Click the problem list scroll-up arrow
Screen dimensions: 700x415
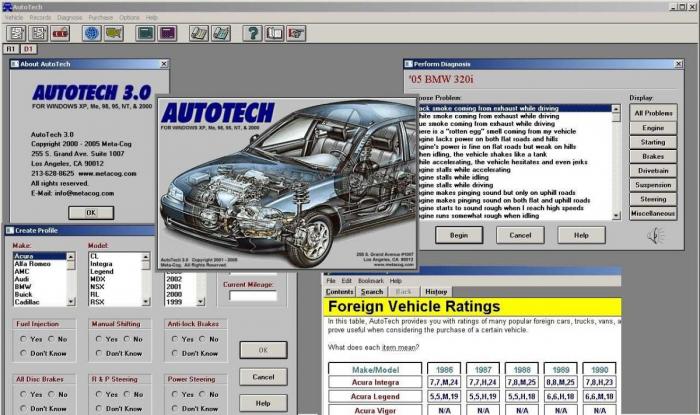point(616,109)
